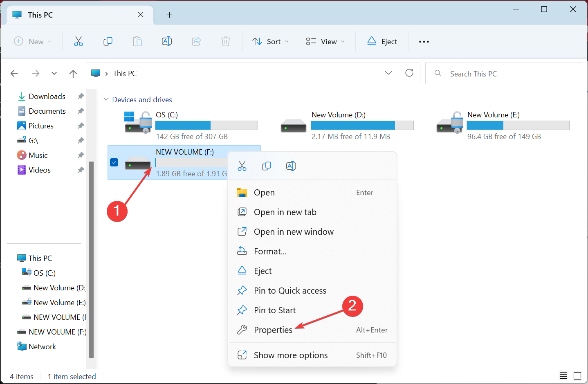Image resolution: width=588 pixels, height=384 pixels.
Task: Click the Eject icon in the toolbar
Action: (x=382, y=41)
